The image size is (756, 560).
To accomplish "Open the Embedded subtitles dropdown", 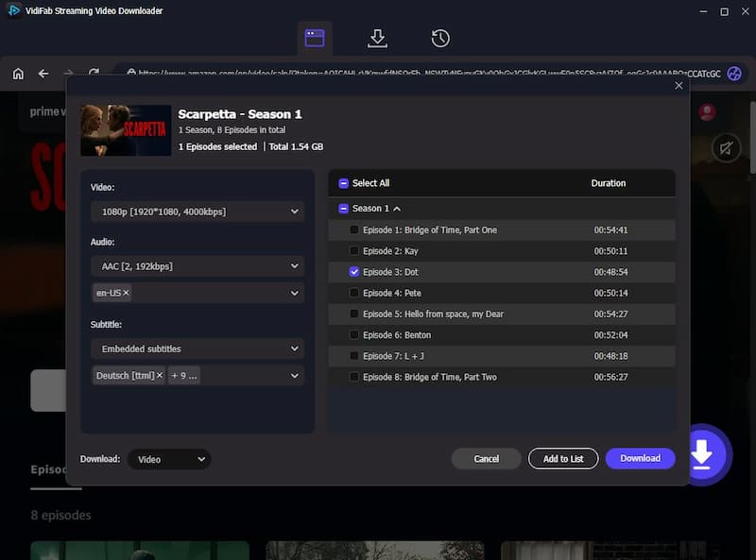I will [196, 348].
